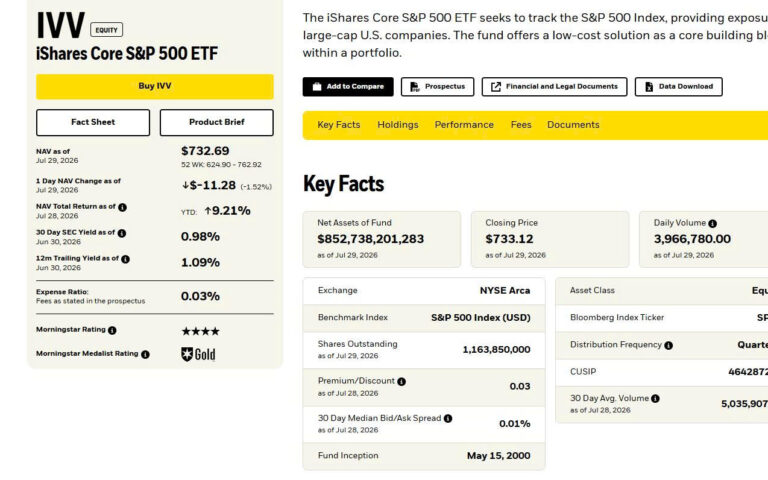
Task: Click 30 Day Median Bid/Ask Spread info icon
Action: click(x=448, y=419)
